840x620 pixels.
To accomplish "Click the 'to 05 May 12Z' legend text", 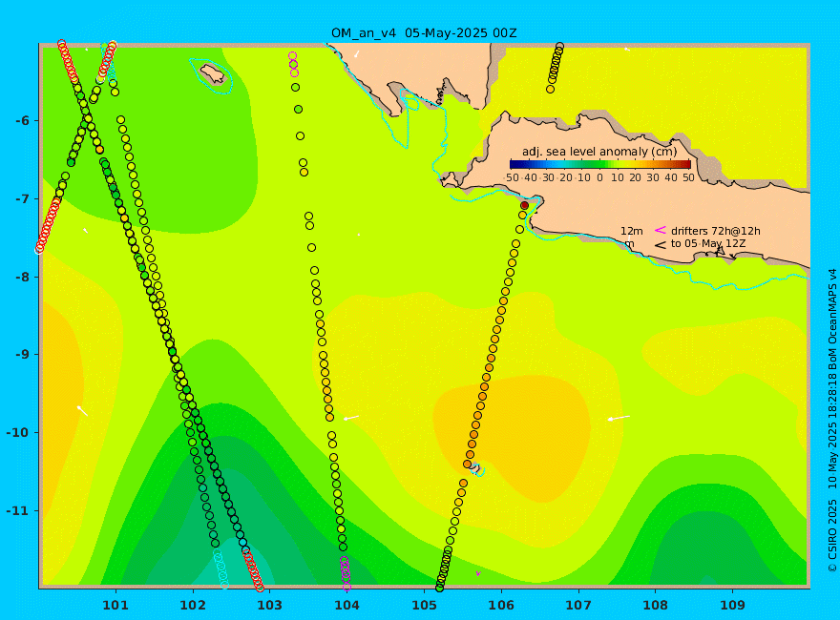I will click(708, 243).
